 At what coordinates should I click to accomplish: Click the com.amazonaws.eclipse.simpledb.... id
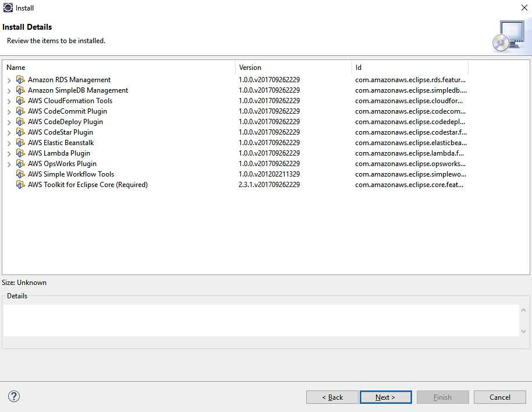411,90
